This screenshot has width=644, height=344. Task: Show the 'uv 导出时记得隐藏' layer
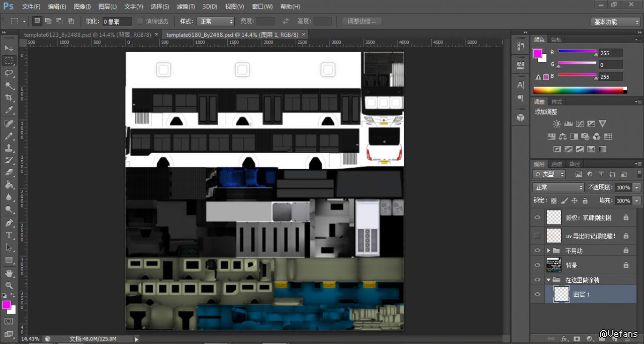tap(537, 236)
